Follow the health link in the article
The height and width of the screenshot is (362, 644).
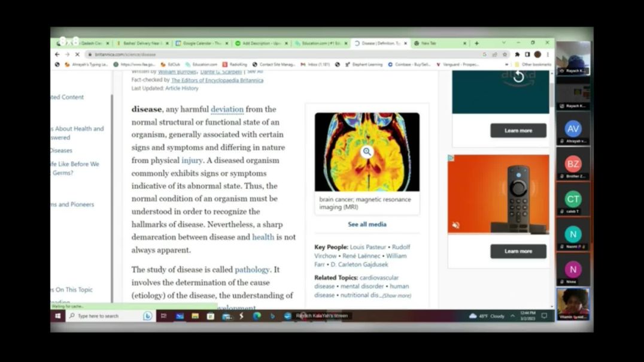(x=263, y=237)
